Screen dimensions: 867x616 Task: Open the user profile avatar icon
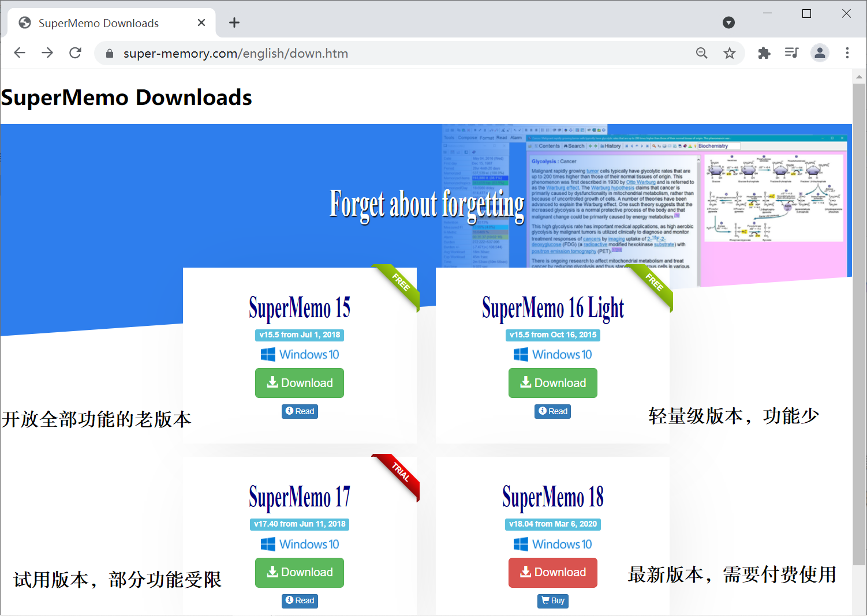pyautogui.click(x=820, y=53)
